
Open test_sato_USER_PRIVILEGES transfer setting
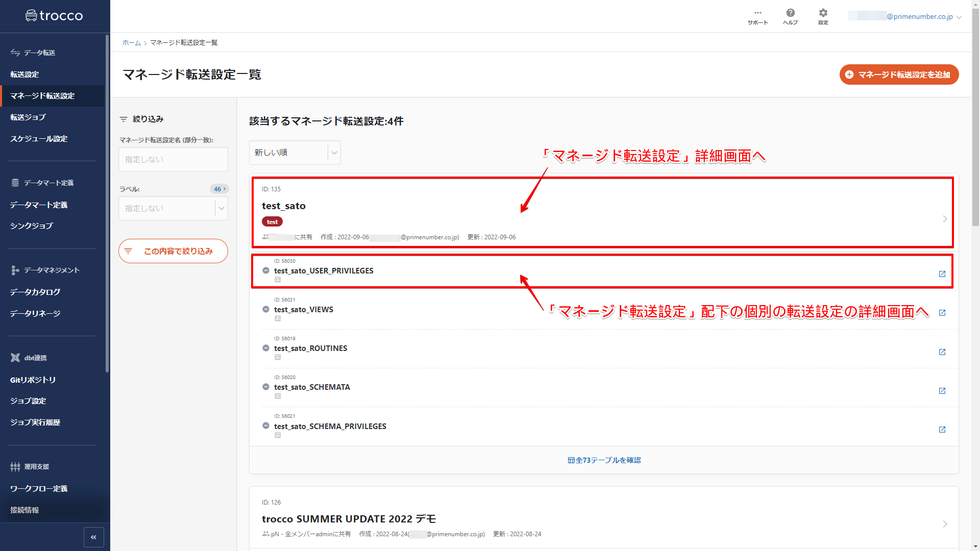tap(324, 271)
